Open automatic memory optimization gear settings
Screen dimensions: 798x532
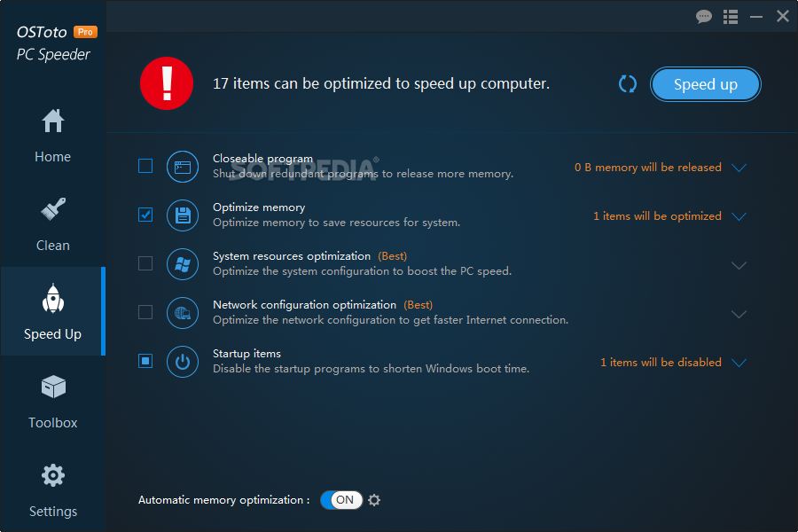374,500
